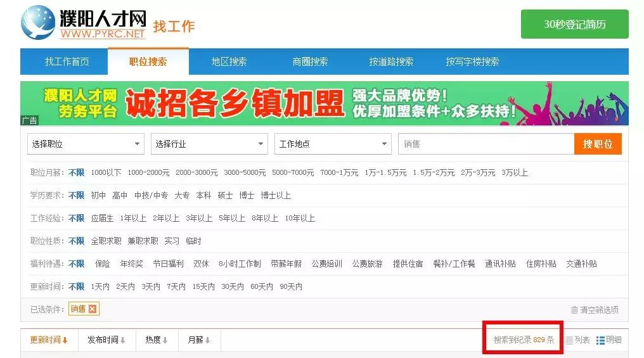Filter salary by 1万-1.5万元

[385, 173]
